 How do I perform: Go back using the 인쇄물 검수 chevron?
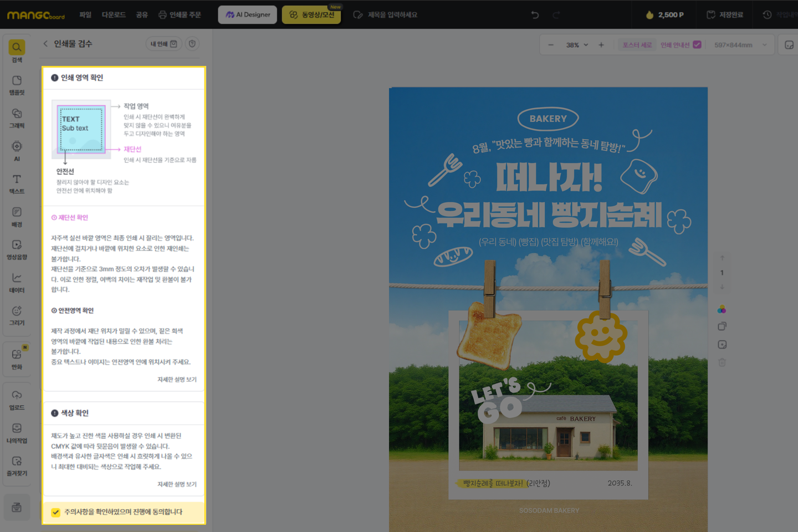click(45, 44)
